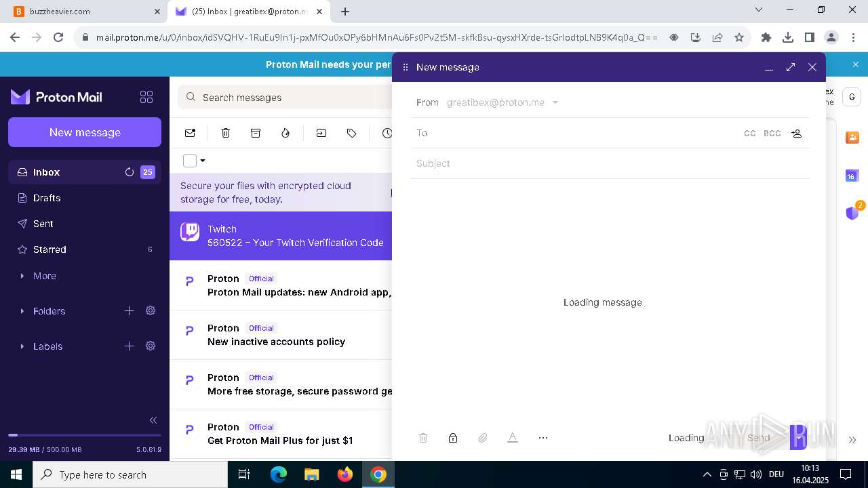Open Get Proton Mail Plus email
The height and width of the screenshot is (488, 868).
[281, 434]
